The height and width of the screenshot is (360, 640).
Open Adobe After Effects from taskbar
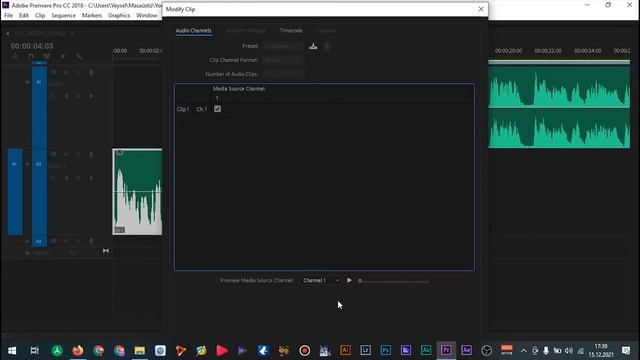466,350
